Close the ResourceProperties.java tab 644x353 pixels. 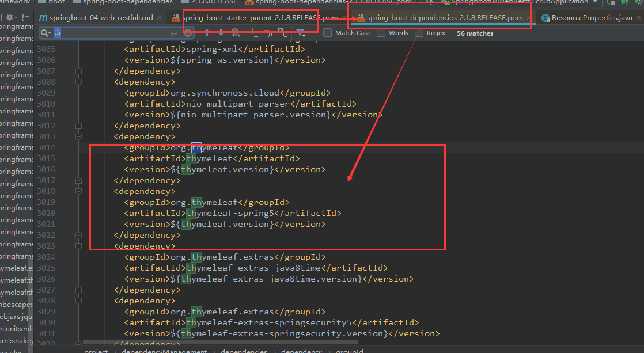[638, 18]
